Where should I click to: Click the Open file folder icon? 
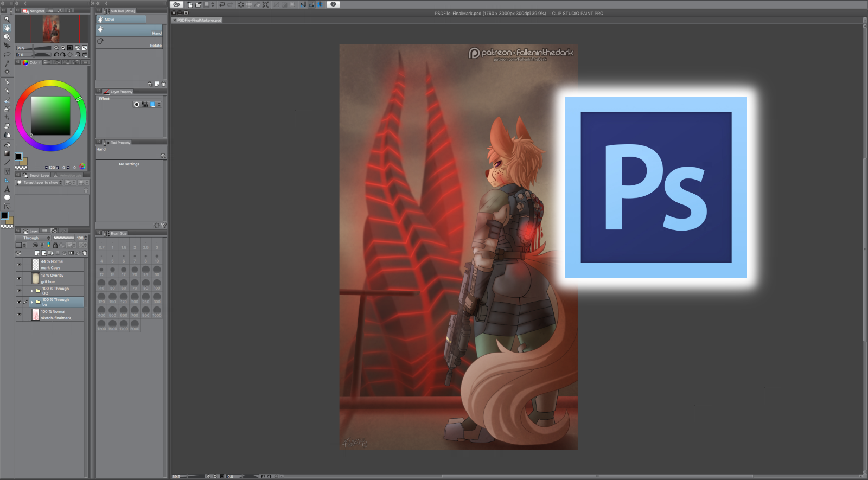click(198, 4)
